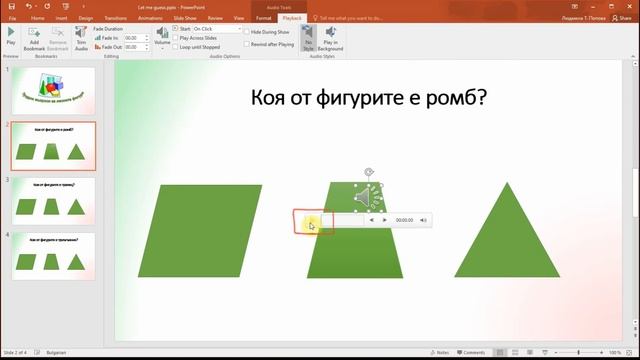
Task: Zoom in with the plus button
Action: 601,352
